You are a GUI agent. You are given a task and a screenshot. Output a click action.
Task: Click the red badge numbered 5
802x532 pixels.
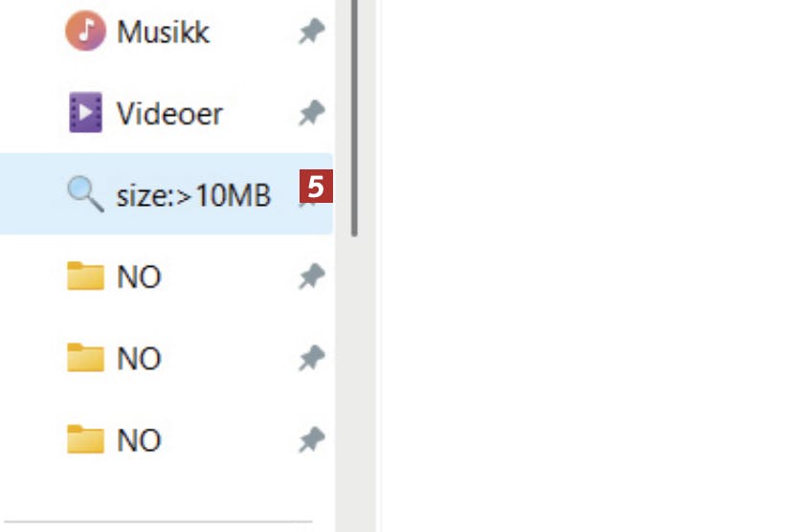(x=316, y=187)
